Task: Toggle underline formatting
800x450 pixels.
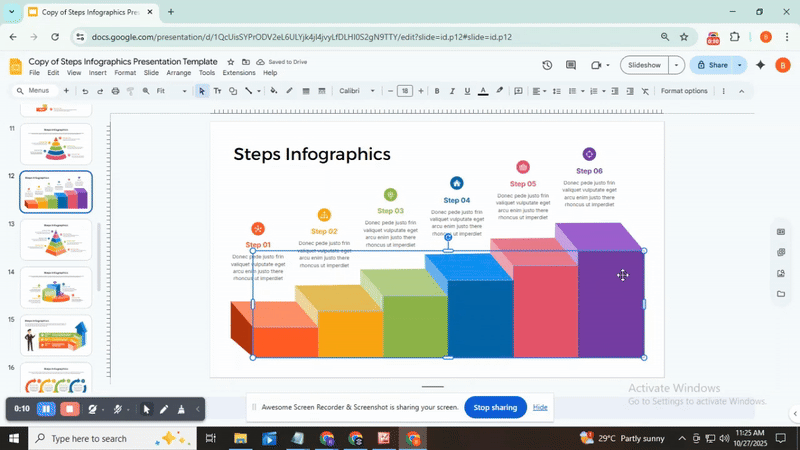Action: (467, 91)
